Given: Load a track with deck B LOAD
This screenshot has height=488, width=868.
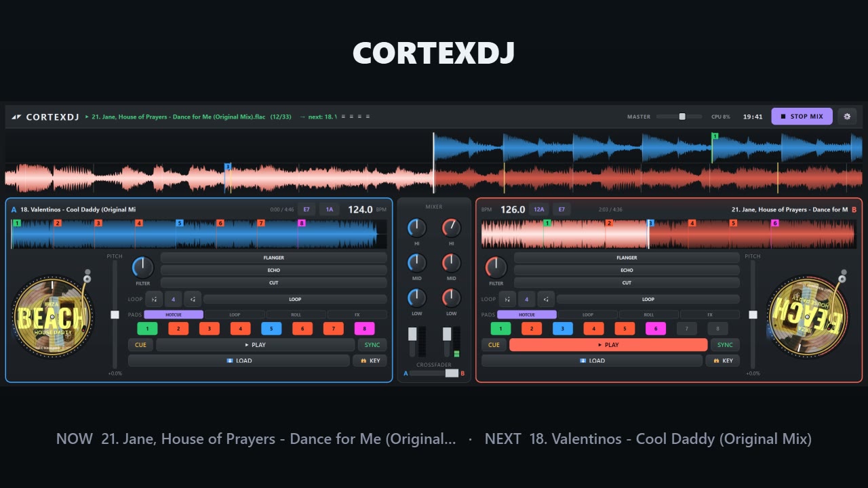Looking at the screenshot, I should [592, 361].
